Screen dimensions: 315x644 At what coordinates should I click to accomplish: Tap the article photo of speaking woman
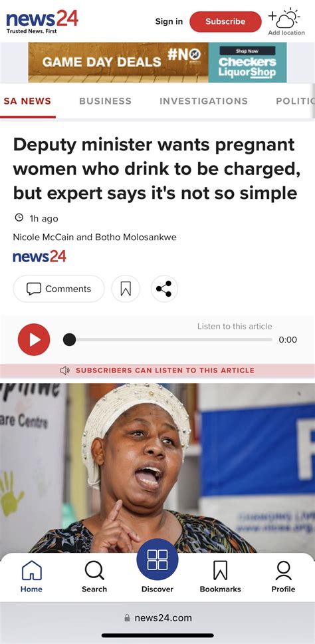(x=157, y=468)
